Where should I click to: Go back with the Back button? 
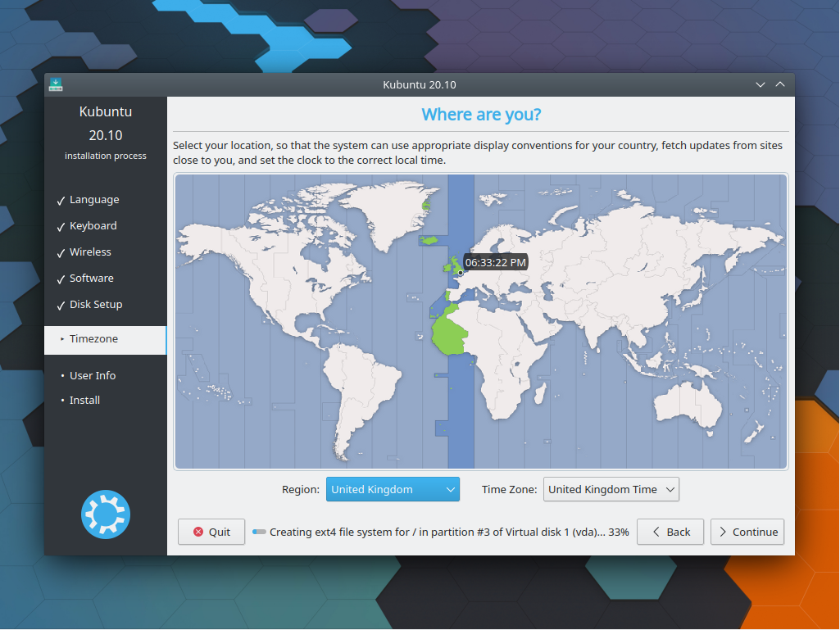(x=670, y=532)
